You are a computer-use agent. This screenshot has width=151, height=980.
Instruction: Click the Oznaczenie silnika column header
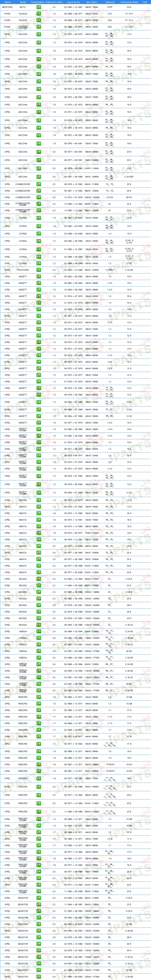(129, 2)
